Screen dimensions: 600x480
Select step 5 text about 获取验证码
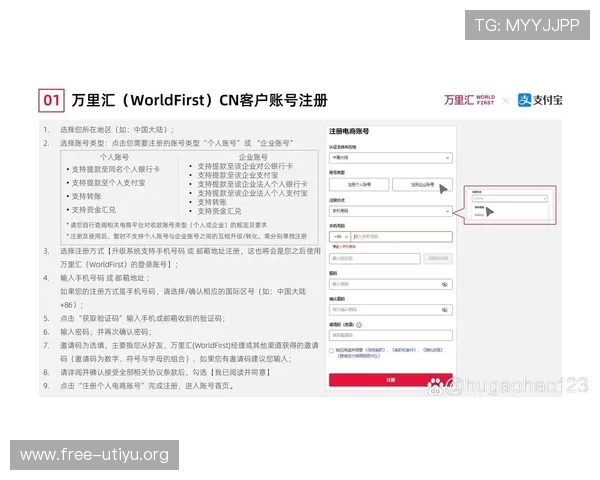pyautogui.click(x=143, y=318)
